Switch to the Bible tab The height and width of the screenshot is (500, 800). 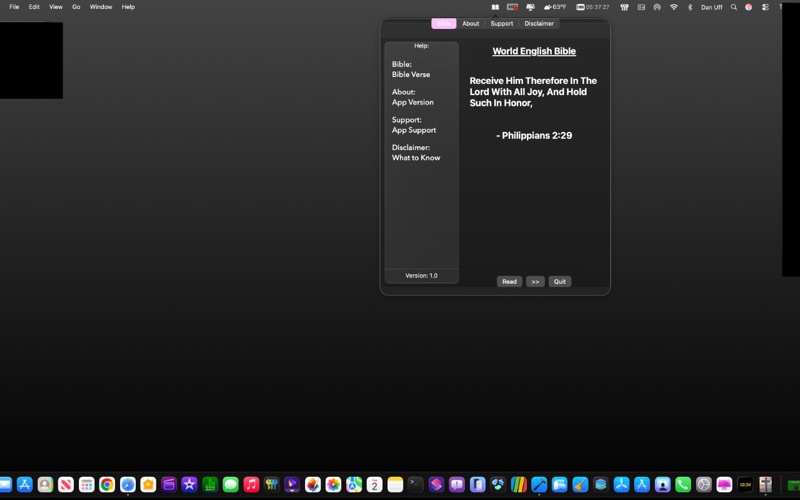coord(443,23)
